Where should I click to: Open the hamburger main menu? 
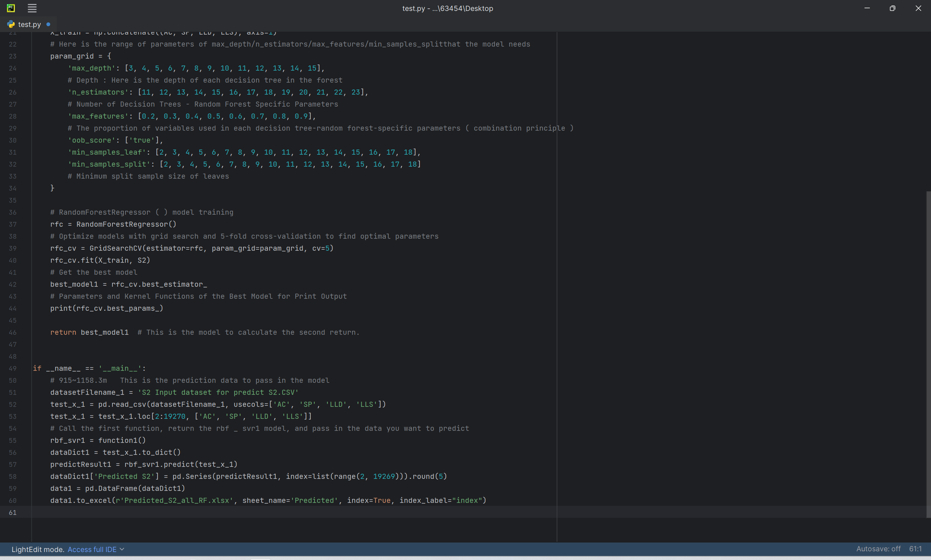coord(32,8)
